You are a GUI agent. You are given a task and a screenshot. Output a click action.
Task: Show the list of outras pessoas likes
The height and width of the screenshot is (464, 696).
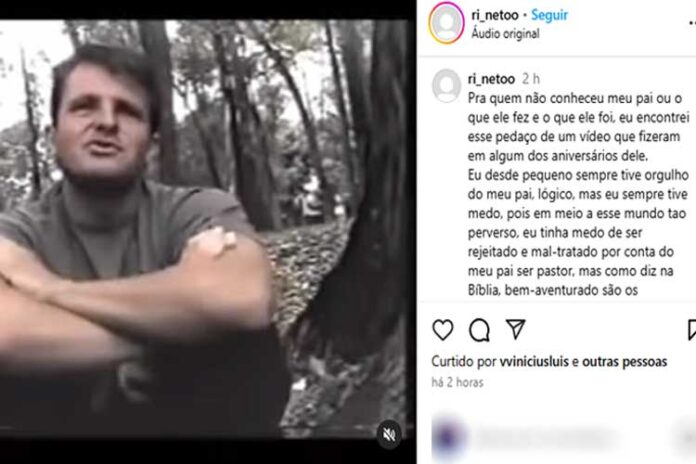coord(625,362)
